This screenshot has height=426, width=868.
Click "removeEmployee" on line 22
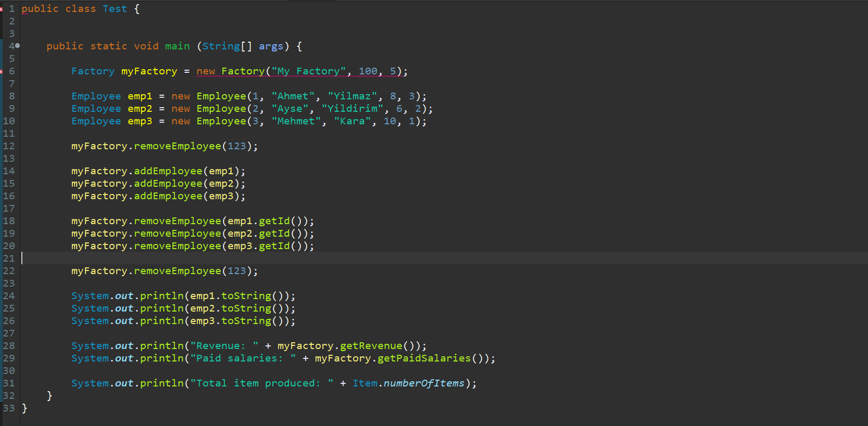178,271
